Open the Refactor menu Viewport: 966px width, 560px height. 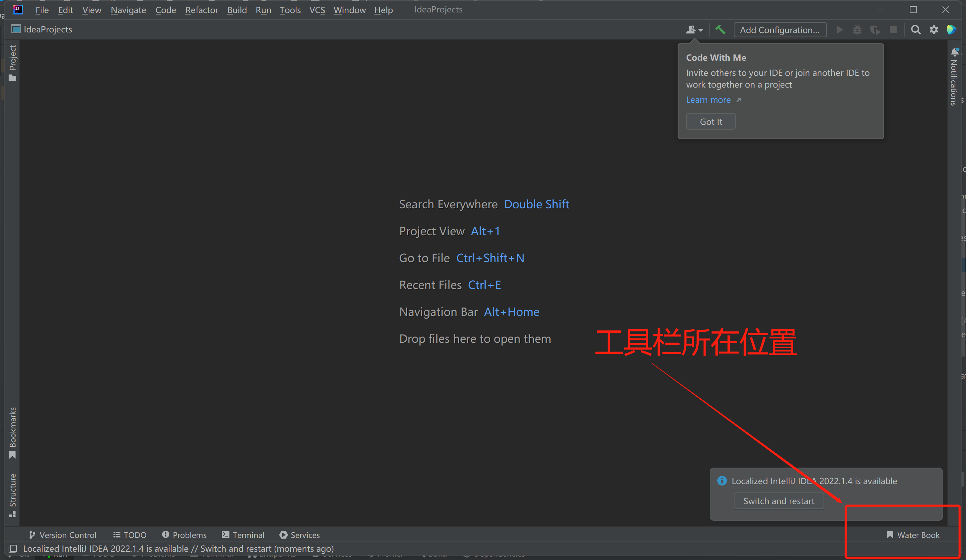[201, 10]
